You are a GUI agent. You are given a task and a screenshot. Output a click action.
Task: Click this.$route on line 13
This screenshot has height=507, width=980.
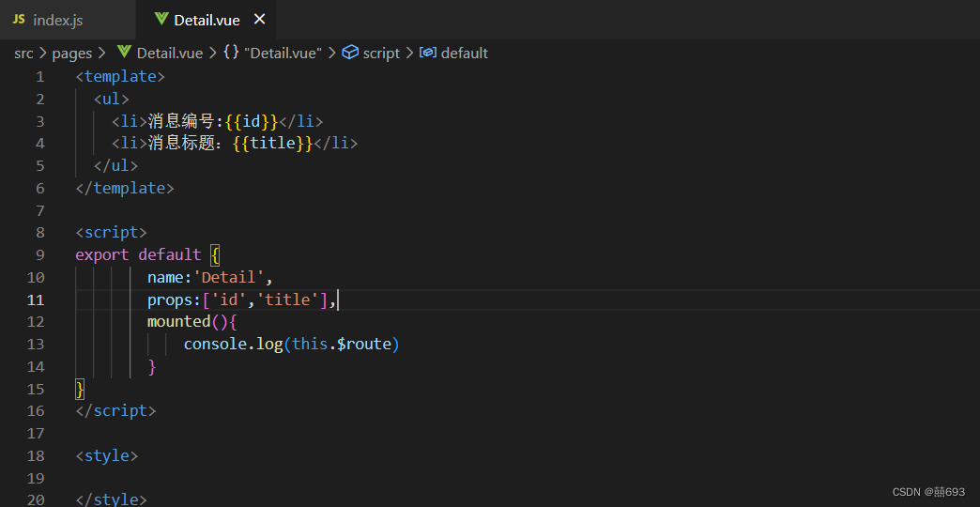(342, 345)
